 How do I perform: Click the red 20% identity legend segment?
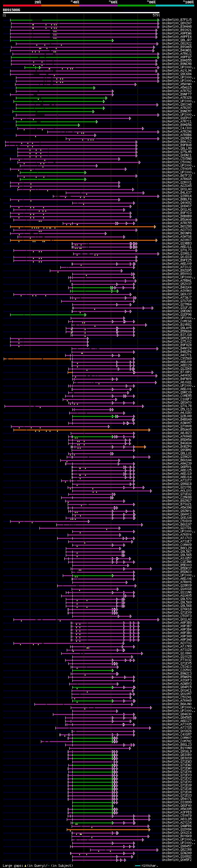[22, 6]
